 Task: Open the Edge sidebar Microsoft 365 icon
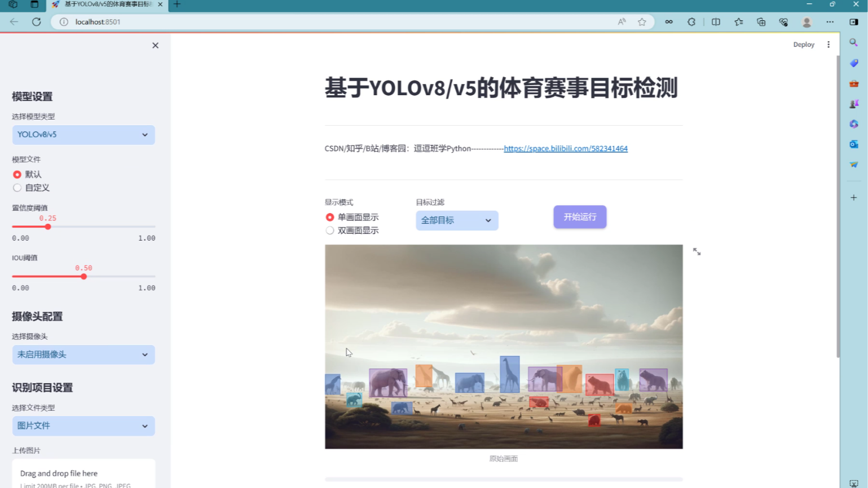tap(854, 124)
